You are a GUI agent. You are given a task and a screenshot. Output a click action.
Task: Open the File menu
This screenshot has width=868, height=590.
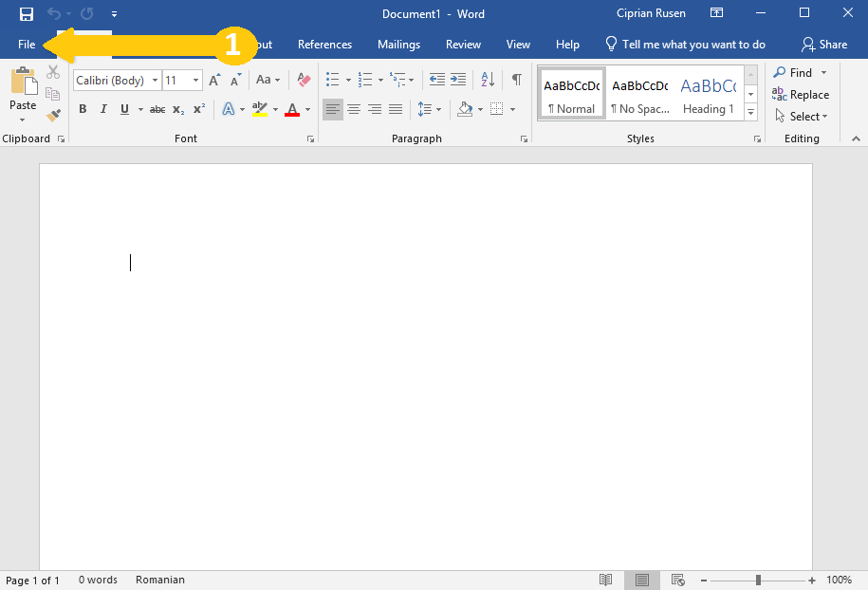(x=26, y=44)
